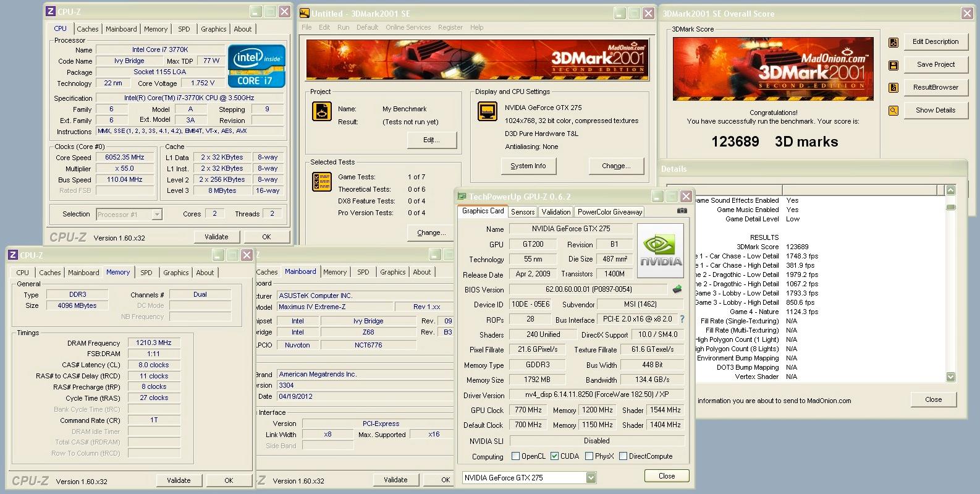Screen dimensions: 980x494
Task: Click the 3DMark2001 banner image in main window
Action: coord(477,60)
